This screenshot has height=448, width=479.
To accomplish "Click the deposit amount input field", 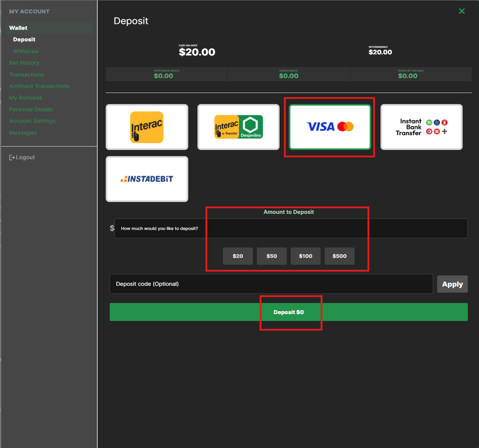I will pos(291,229).
